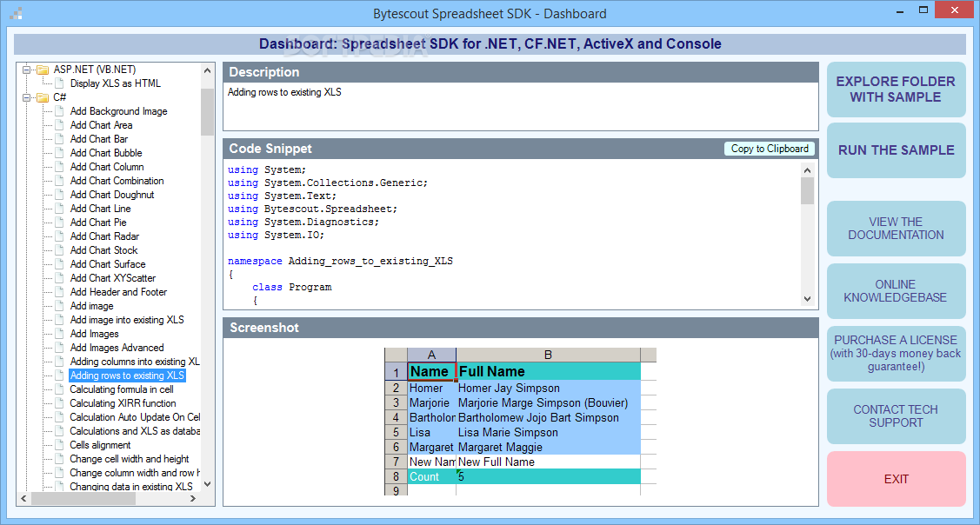Click document icon beside Add Chart Doughnut
Screen dimensions: 980x525
click(x=59, y=195)
